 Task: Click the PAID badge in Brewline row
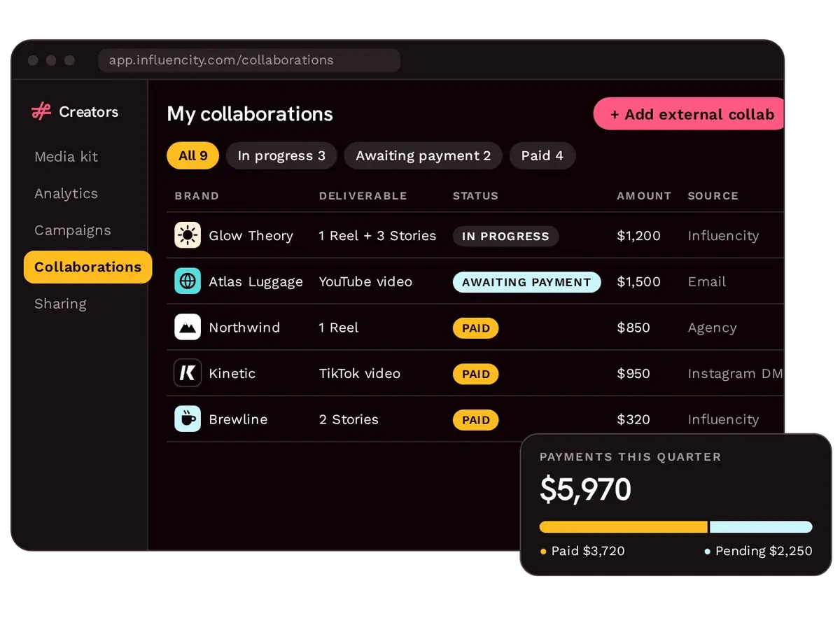[476, 419]
